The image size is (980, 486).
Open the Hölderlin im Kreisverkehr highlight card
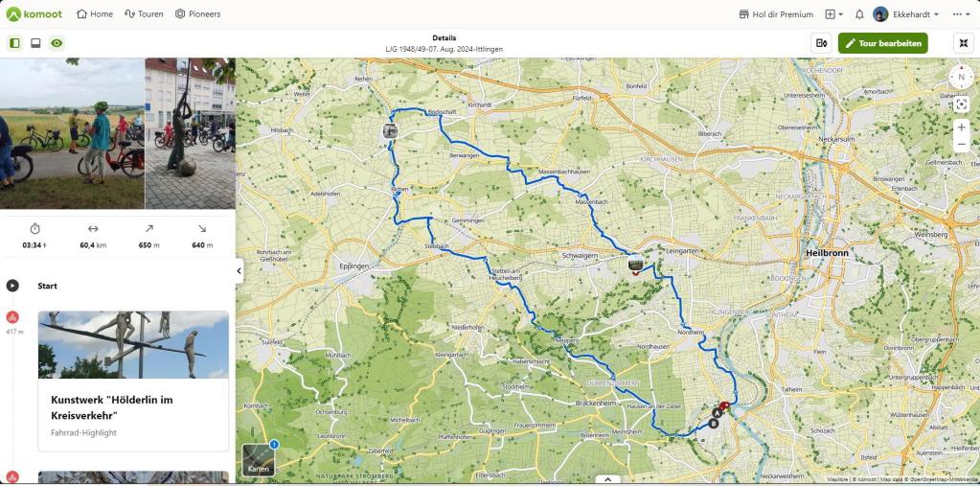pyautogui.click(x=133, y=381)
